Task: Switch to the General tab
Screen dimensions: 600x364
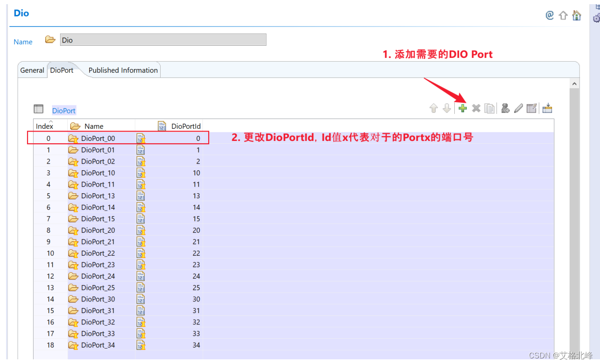Action: [32, 70]
